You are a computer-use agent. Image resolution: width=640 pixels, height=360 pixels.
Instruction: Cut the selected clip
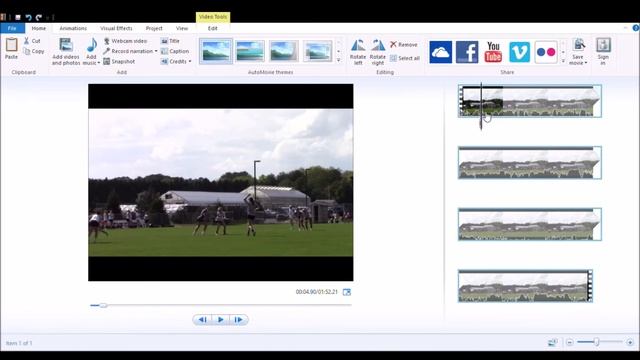pyautogui.click(x=32, y=41)
